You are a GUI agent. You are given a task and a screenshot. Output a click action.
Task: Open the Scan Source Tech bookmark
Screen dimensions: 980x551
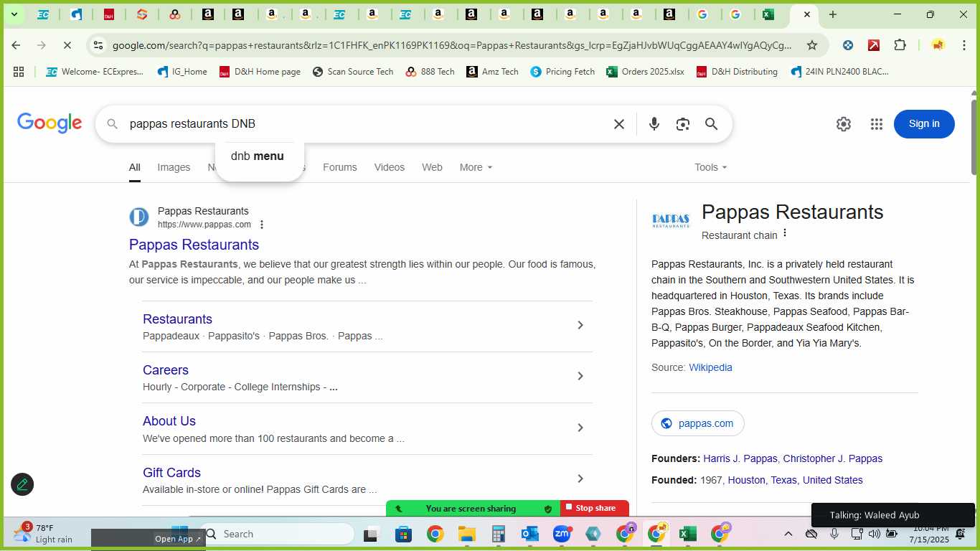353,72
